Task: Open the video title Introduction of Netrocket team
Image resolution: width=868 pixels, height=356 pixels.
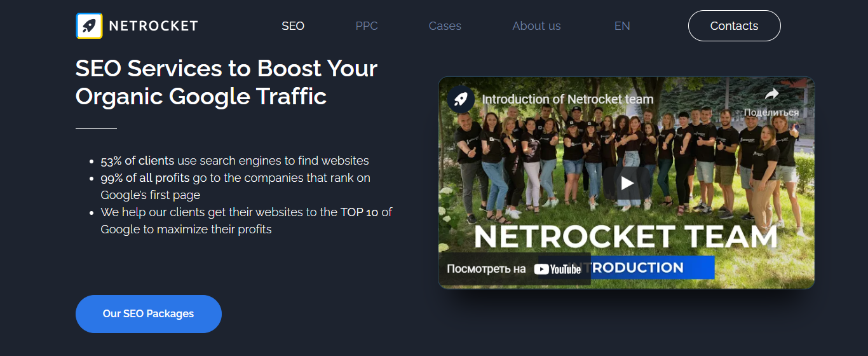Action: (567, 99)
